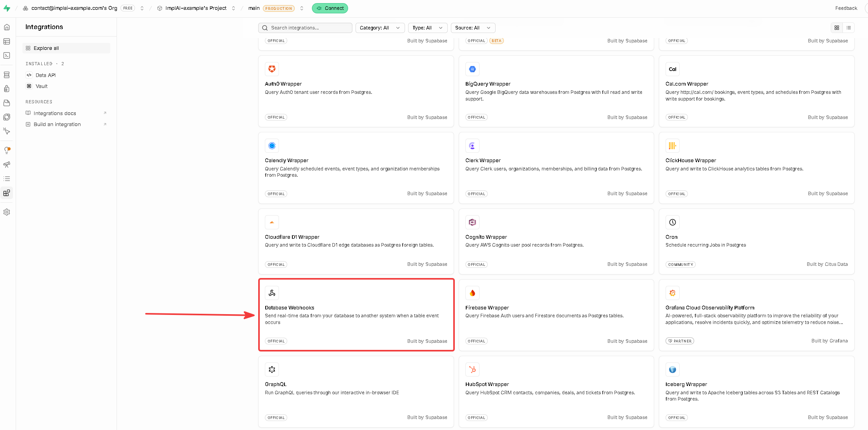Image resolution: width=868 pixels, height=430 pixels.
Task: Open the Advisors lightbulb icon
Action: (7, 150)
